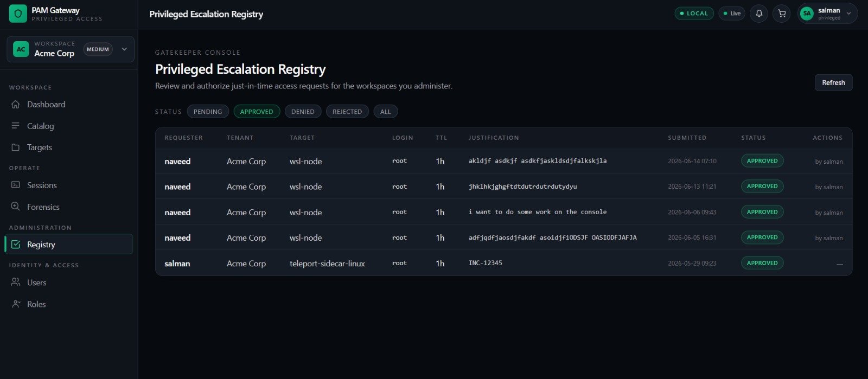This screenshot has width=868, height=379.
Task: Click the Registry checkbox icon
Action: [x=16, y=245]
